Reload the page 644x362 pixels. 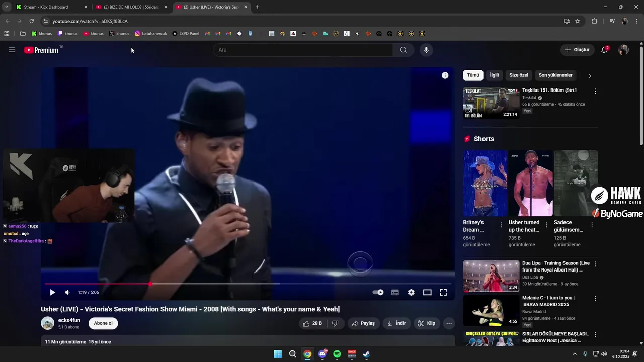click(x=31, y=21)
